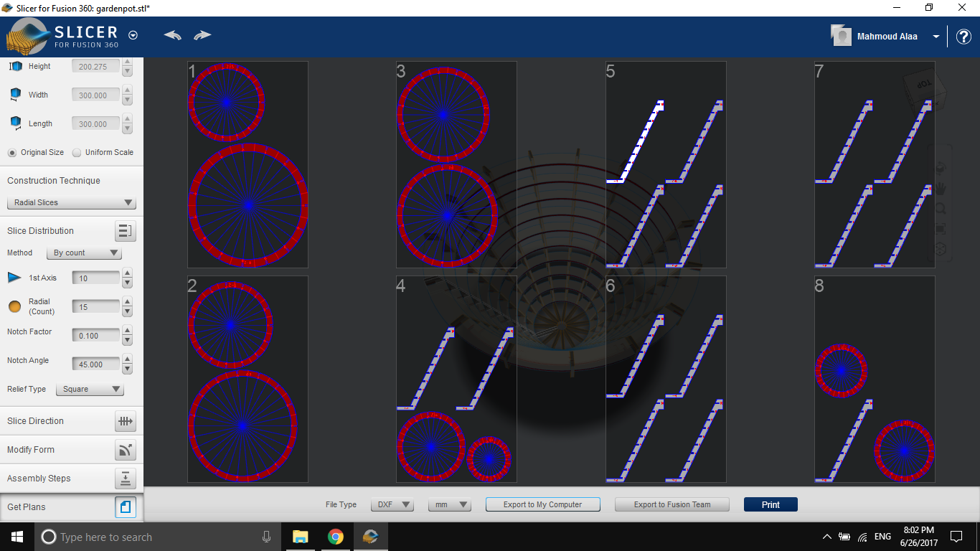Click the Notch Angle value field
This screenshot has width=980, height=551.
coord(96,364)
